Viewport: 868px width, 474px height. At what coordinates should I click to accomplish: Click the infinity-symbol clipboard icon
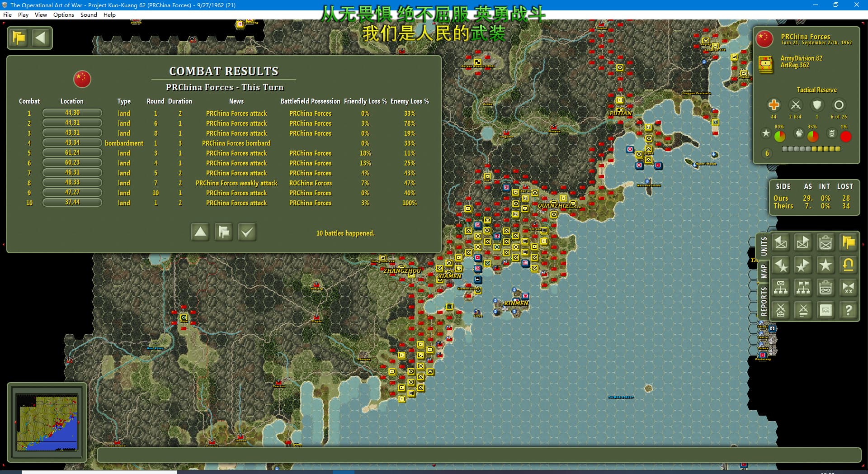coord(826,288)
